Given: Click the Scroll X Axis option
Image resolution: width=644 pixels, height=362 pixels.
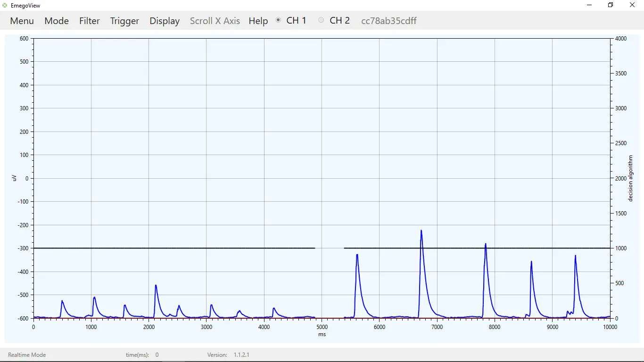Looking at the screenshot, I should pyautogui.click(x=215, y=21).
